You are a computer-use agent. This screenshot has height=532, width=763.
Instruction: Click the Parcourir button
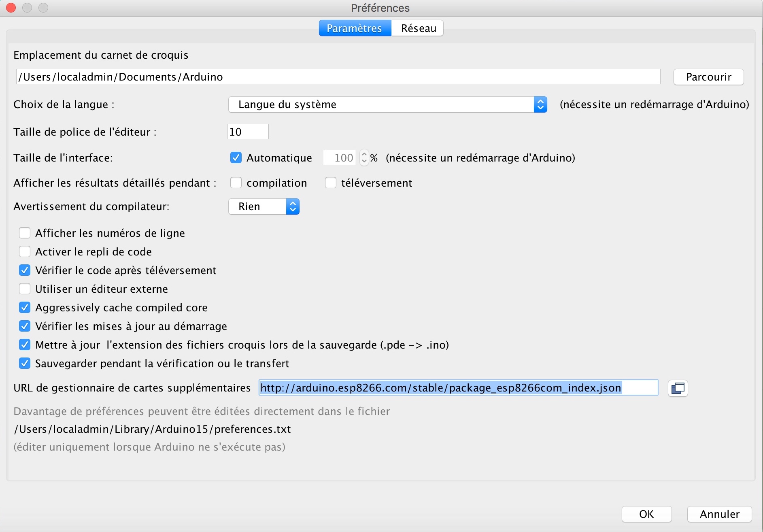click(x=708, y=77)
